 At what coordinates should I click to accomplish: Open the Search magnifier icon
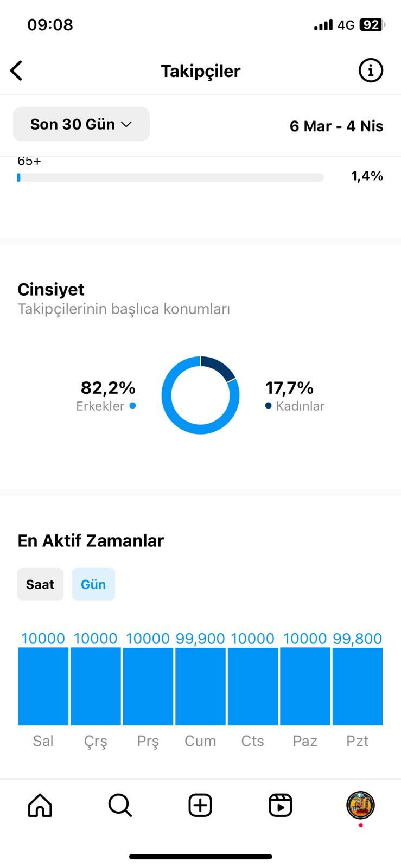(x=120, y=805)
